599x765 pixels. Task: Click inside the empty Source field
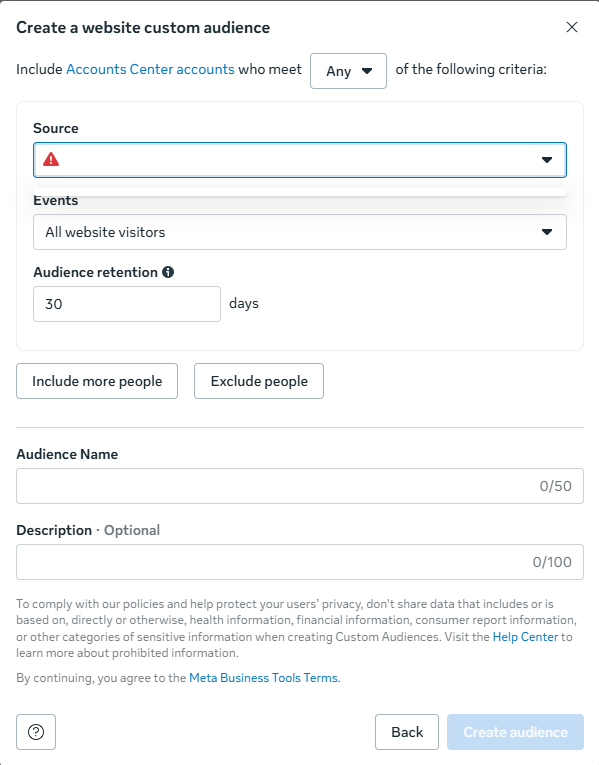[x=300, y=160]
